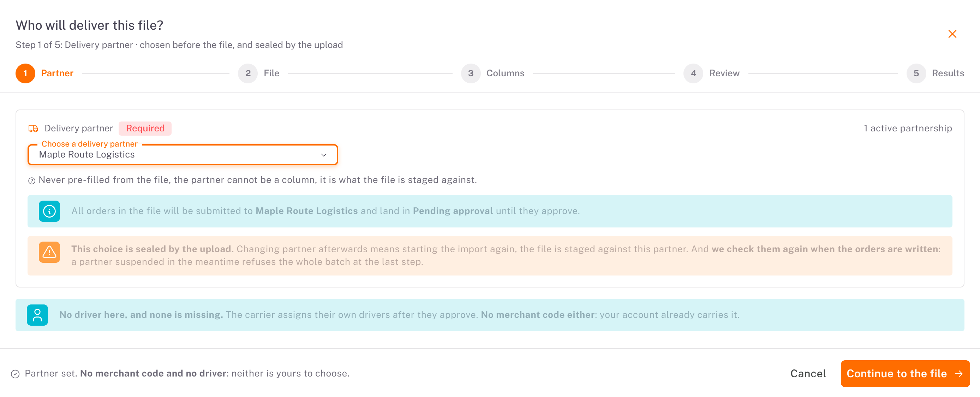Expand the partner list with the chevron arrow
Screen dimensions: 980x397
(x=324, y=155)
